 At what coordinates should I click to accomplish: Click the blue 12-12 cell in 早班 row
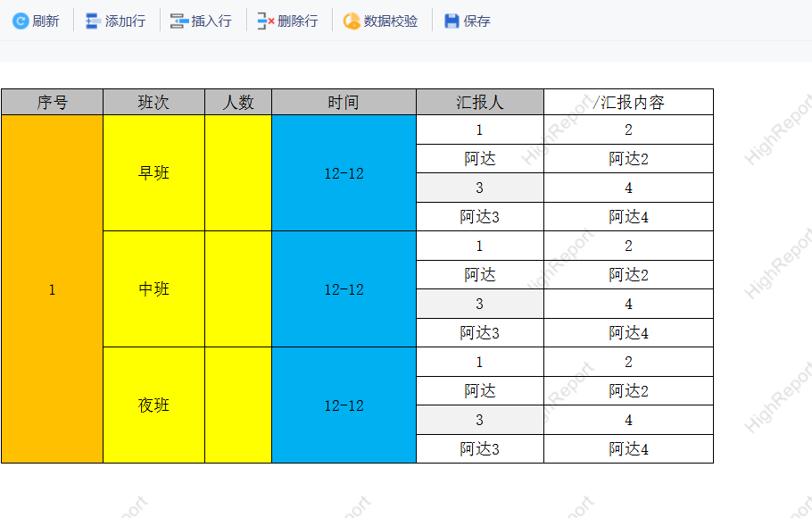pyautogui.click(x=344, y=173)
